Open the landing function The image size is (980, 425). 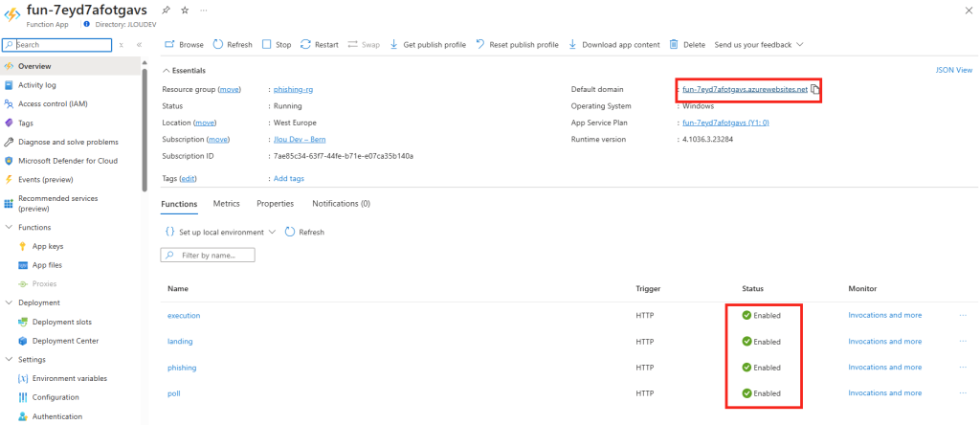click(180, 342)
